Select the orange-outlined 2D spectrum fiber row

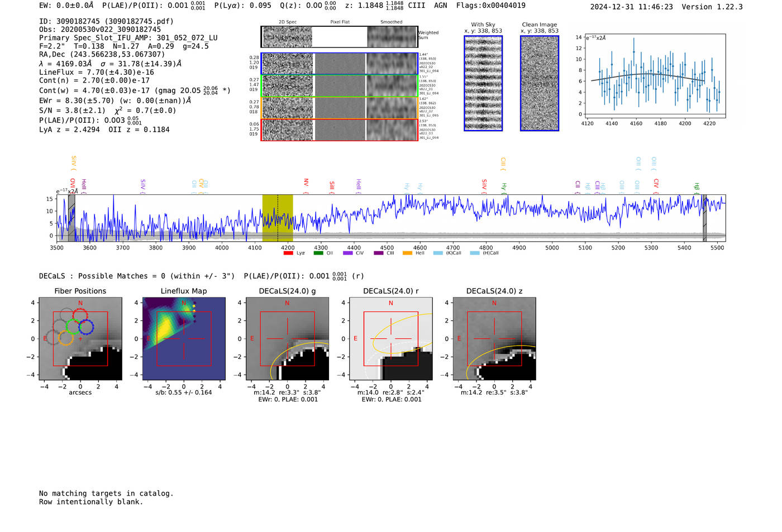[x=339, y=108]
